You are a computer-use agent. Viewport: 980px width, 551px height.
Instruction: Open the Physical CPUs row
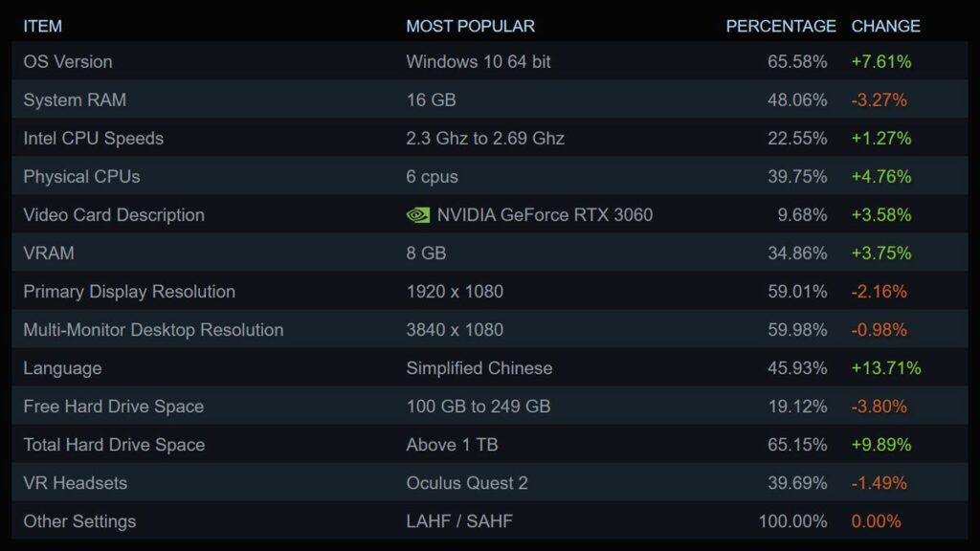81,177
